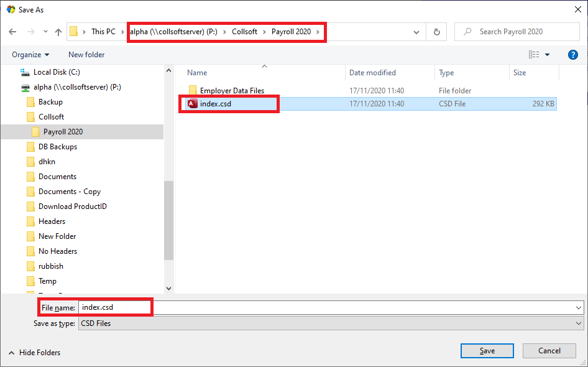The height and width of the screenshot is (367, 588).
Task: Expand the address bar history dropdown
Action: pos(416,32)
